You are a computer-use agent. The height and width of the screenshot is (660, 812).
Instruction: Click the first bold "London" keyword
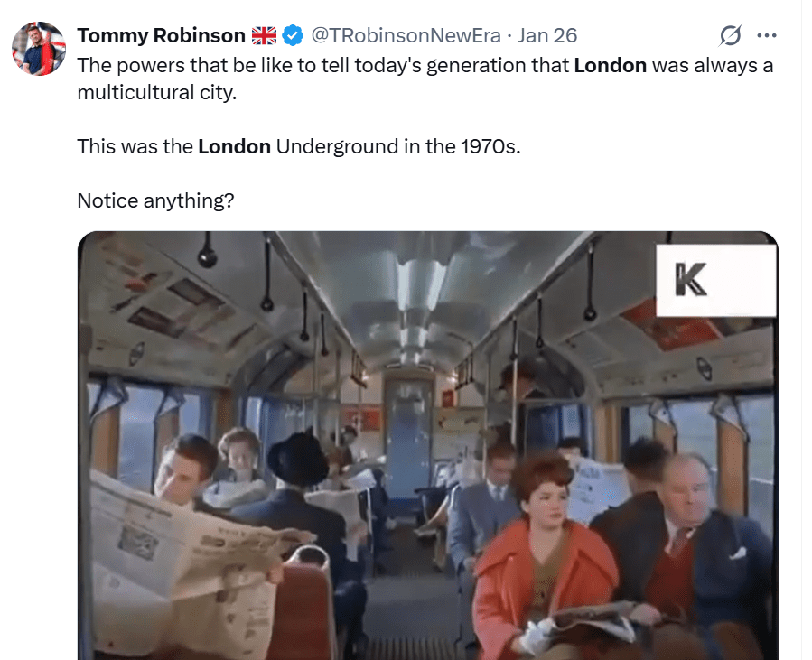tap(610, 66)
